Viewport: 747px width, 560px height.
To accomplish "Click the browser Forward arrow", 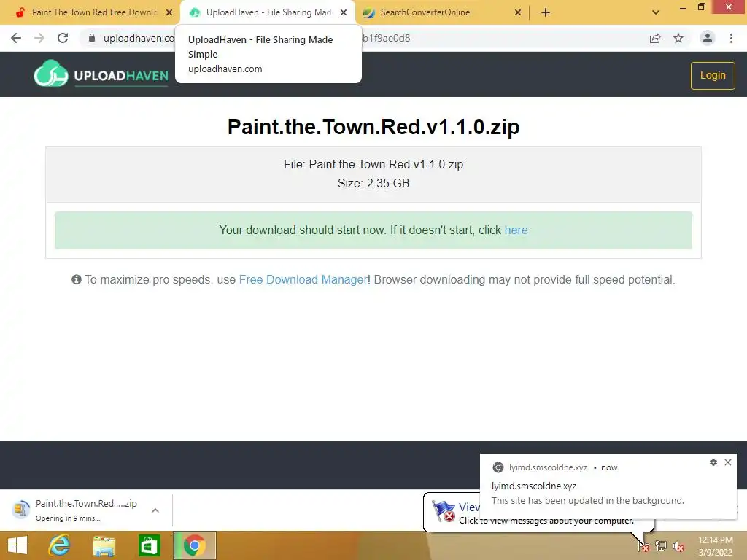I will click(39, 38).
